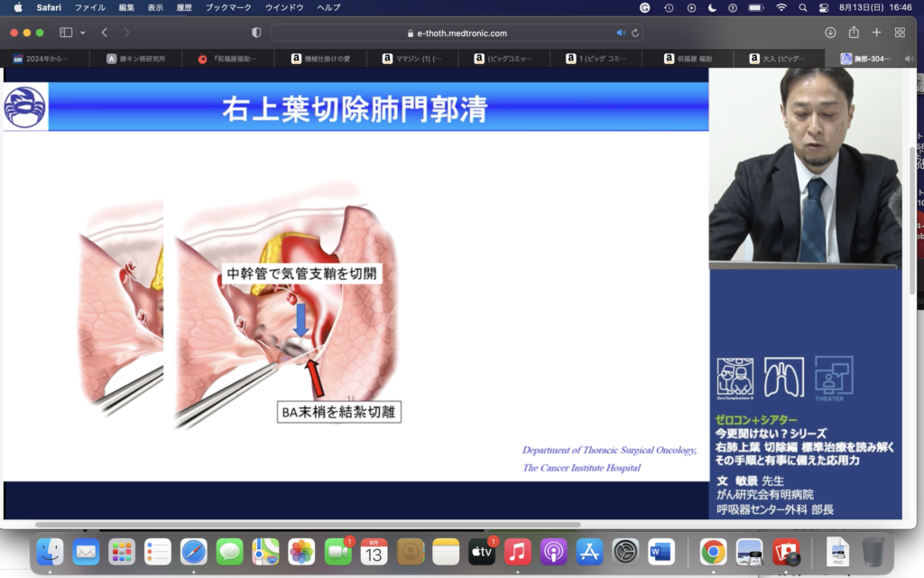
Task: Click the privacy report shield icon
Action: 256,33
